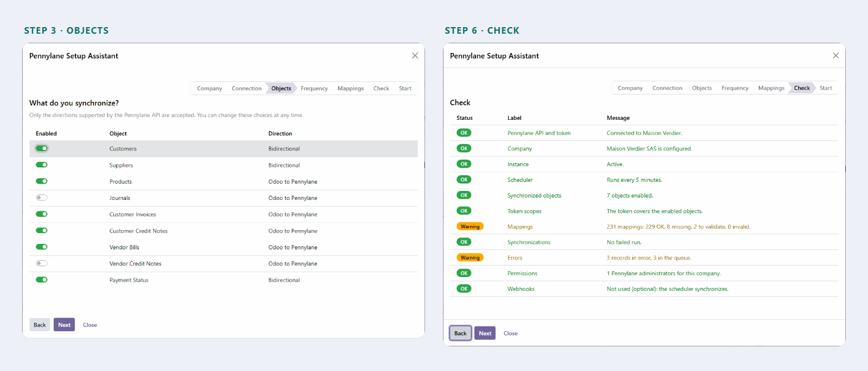Close the Objects step dialog with the X icon
Viewport: 868px width, 371px height.
[x=415, y=55]
